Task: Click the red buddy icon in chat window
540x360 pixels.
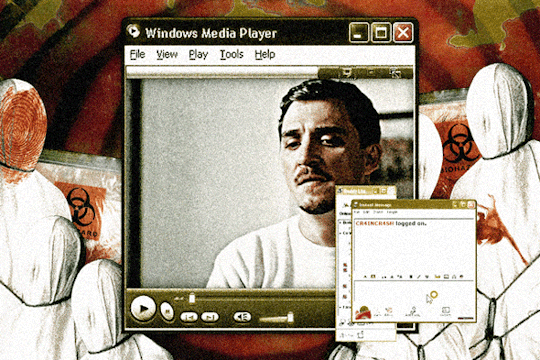Action: click(363, 313)
